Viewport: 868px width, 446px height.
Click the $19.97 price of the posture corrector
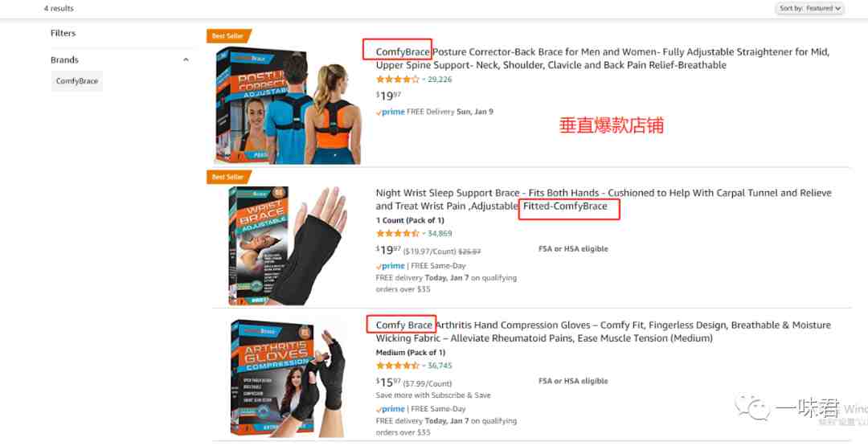pyautogui.click(x=388, y=96)
